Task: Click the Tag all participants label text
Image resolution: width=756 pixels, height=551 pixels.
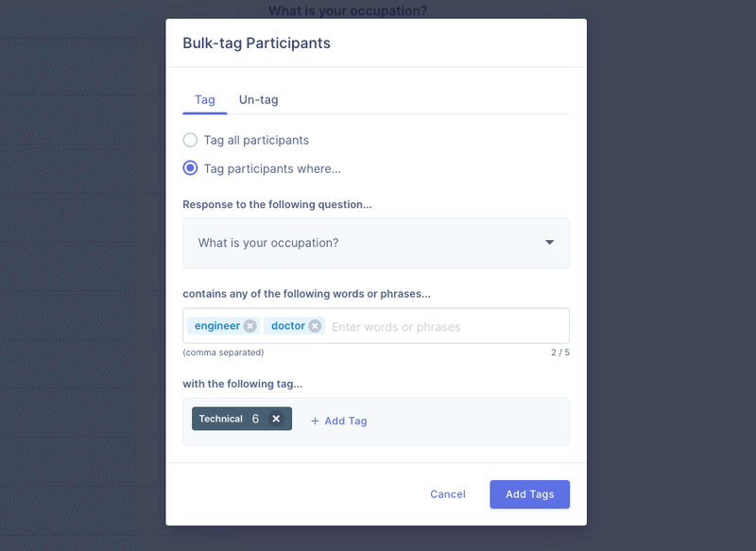Action: (x=256, y=140)
